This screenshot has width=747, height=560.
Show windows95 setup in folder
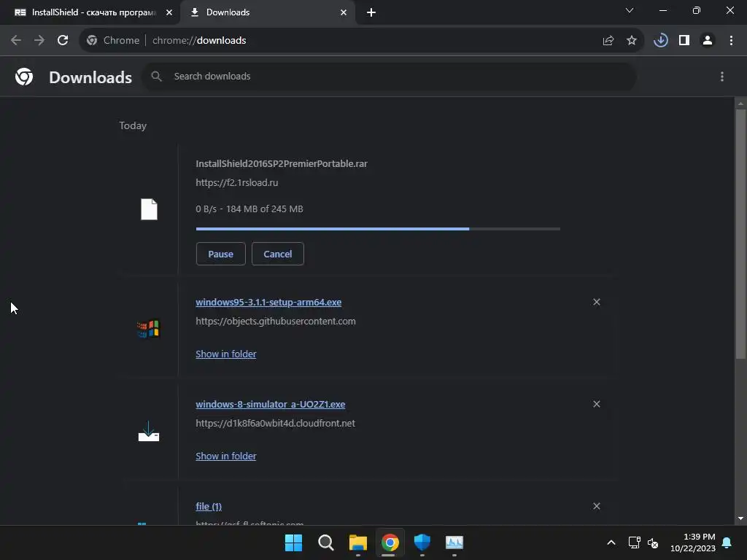tap(226, 354)
